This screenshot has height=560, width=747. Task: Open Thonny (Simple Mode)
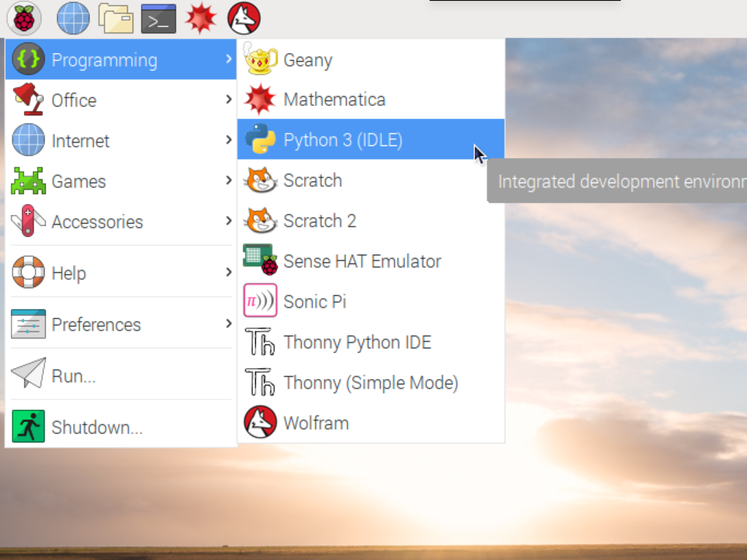coord(371,382)
